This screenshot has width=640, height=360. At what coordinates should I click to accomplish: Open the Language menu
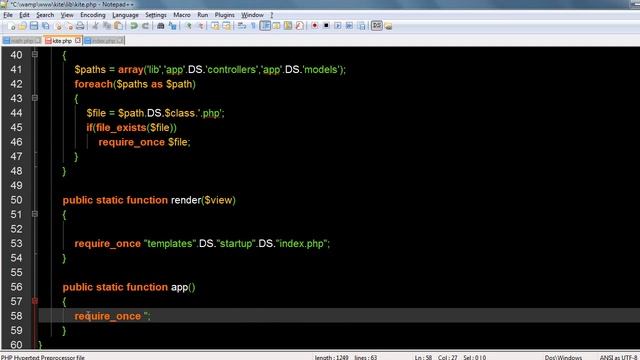tap(125, 15)
